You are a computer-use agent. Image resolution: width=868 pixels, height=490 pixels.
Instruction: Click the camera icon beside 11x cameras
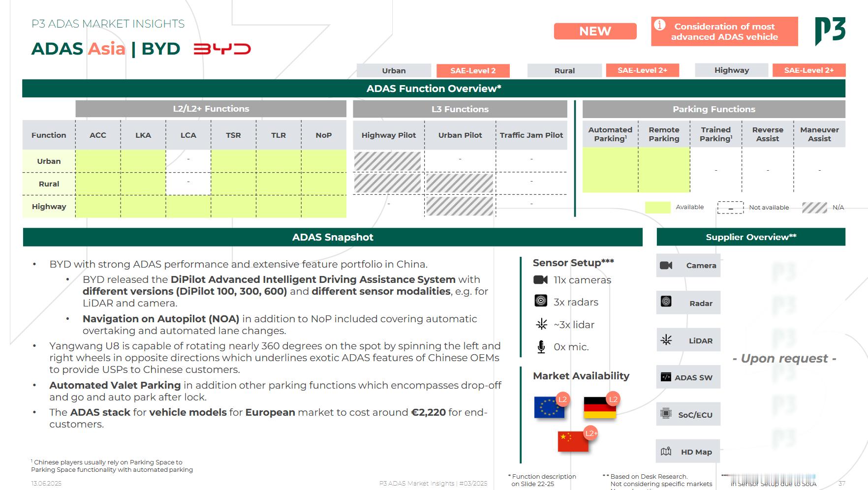click(540, 280)
